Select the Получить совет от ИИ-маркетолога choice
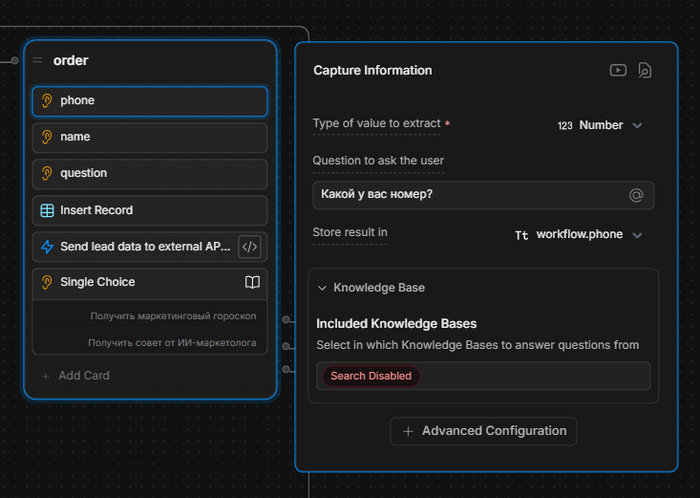The height and width of the screenshot is (498, 700). (x=172, y=342)
